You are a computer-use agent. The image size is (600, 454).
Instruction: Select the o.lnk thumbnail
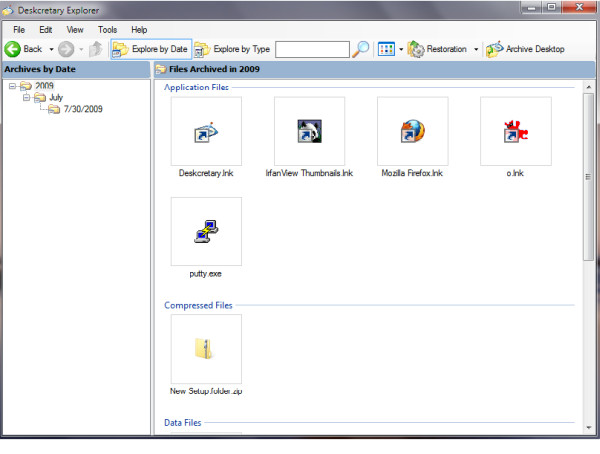pos(516,131)
